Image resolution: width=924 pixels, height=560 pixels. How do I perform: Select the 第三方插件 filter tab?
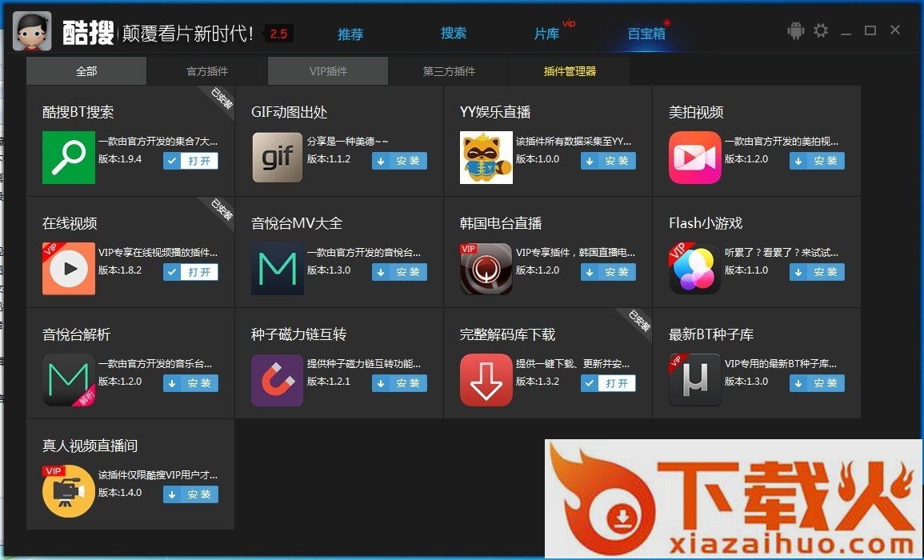[449, 70]
